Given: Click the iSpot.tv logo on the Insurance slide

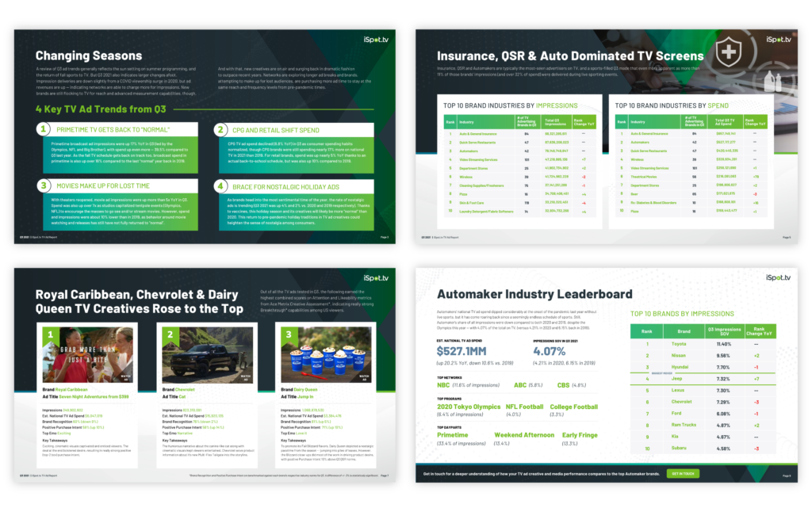Looking at the screenshot, I should pyautogui.click(x=779, y=40).
